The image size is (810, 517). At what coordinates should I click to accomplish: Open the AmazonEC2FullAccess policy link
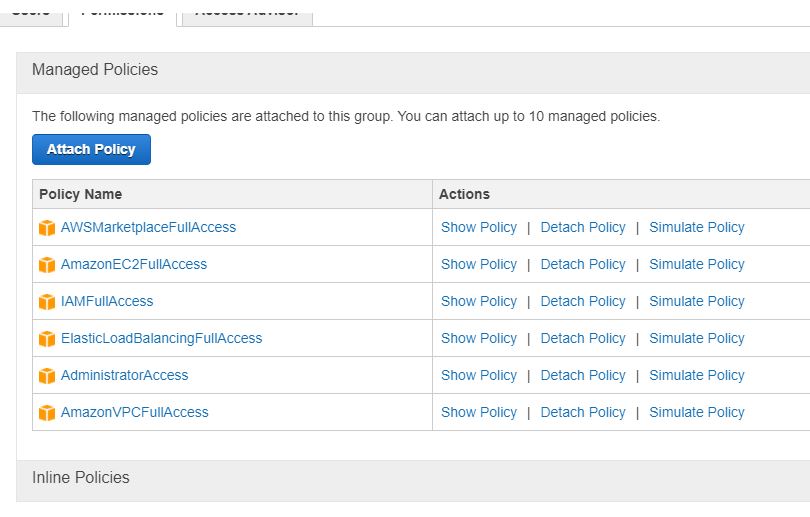coord(133,264)
